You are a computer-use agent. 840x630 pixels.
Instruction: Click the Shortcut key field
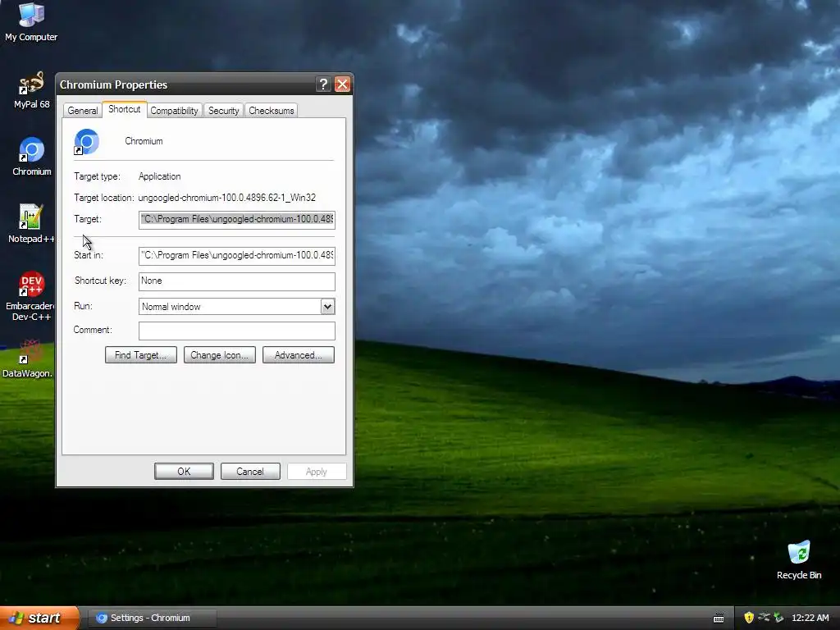237,281
